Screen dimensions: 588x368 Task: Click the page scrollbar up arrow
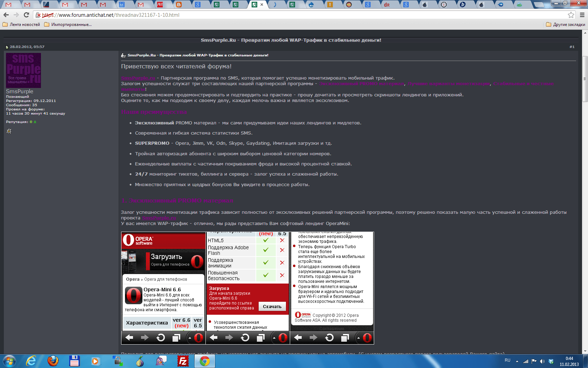585,33
